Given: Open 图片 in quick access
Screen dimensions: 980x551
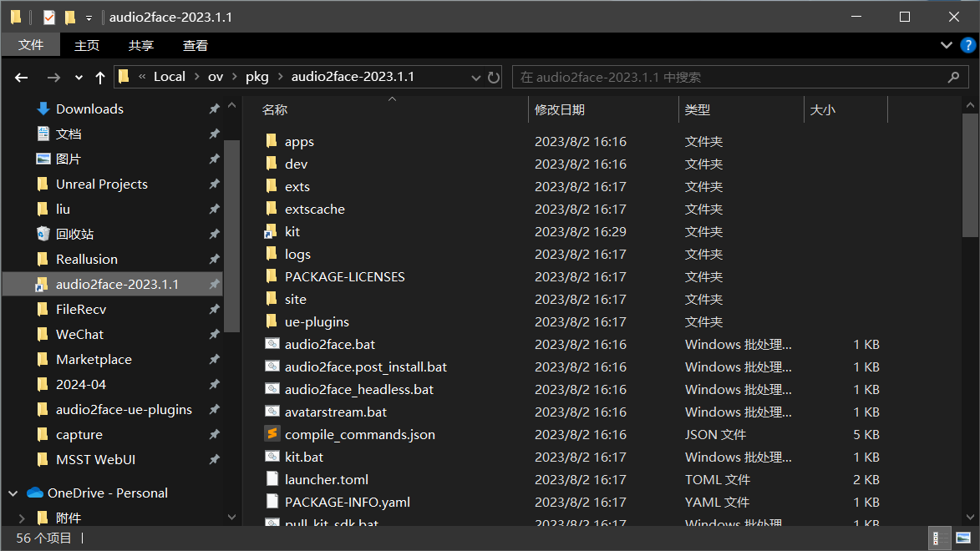Looking at the screenshot, I should (x=69, y=159).
